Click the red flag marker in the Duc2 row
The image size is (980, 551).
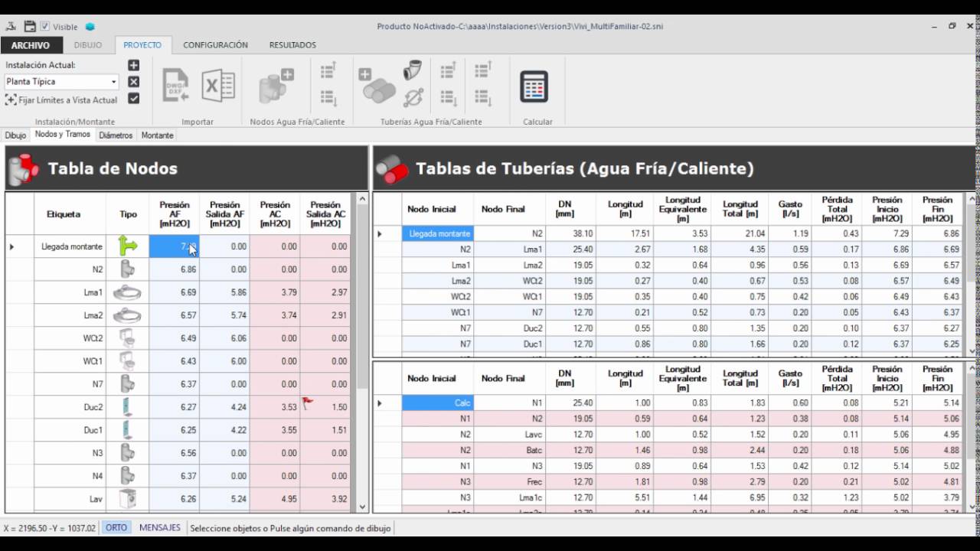(x=308, y=403)
